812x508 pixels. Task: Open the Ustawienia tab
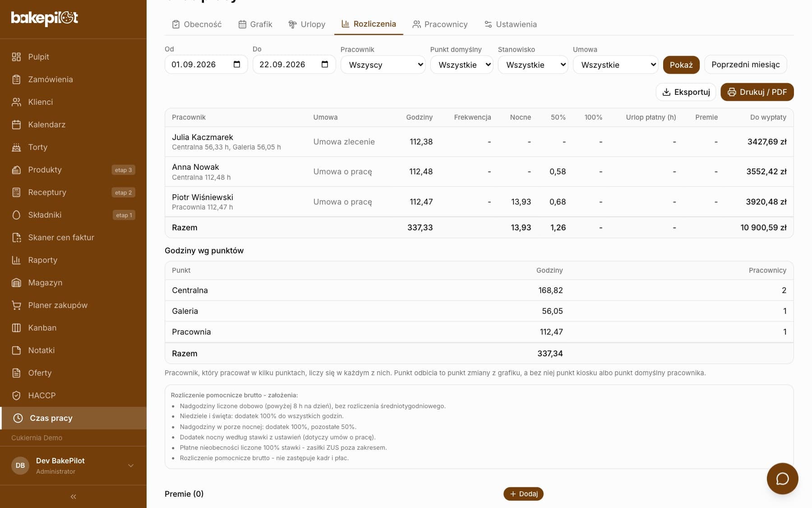click(511, 24)
